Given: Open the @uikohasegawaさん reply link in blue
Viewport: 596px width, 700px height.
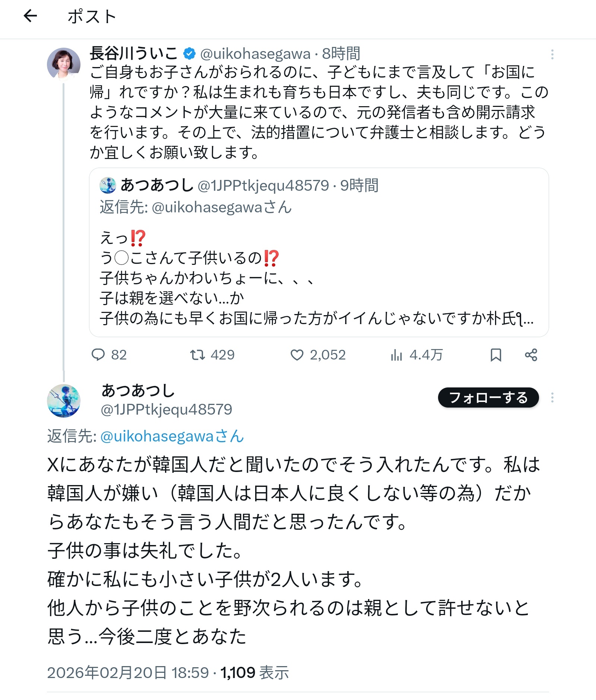Looking at the screenshot, I should (x=172, y=436).
